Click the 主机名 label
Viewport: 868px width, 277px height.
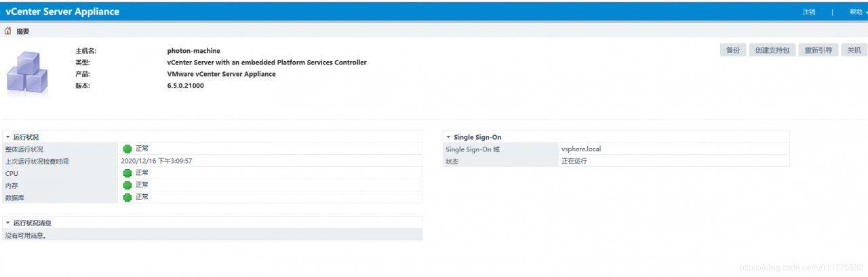pos(86,51)
